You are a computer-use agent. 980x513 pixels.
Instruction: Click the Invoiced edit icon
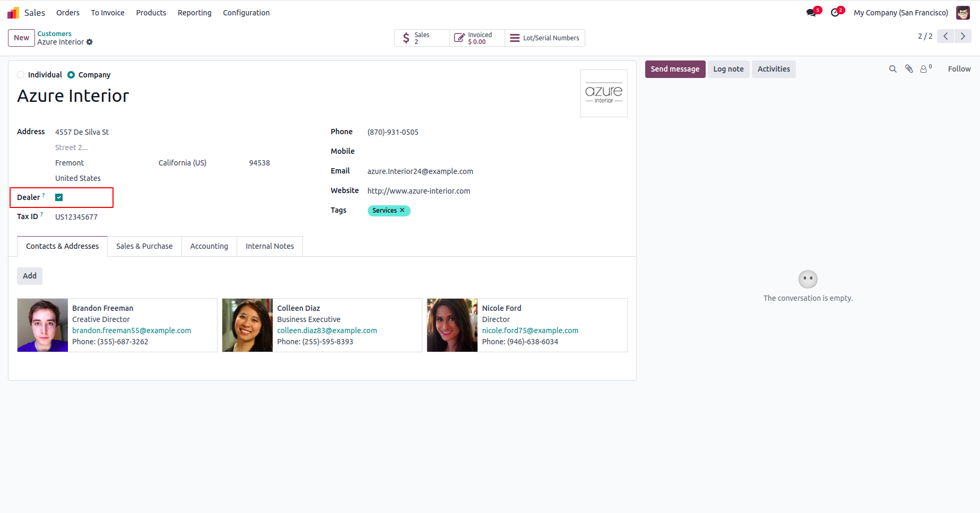pyautogui.click(x=459, y=38)
